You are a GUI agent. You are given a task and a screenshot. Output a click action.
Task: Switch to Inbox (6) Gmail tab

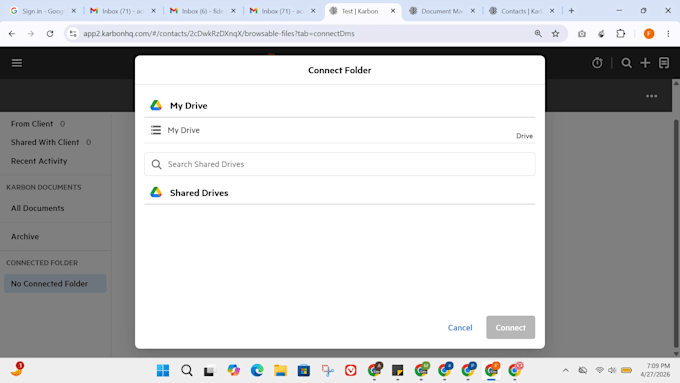[203, 11]
